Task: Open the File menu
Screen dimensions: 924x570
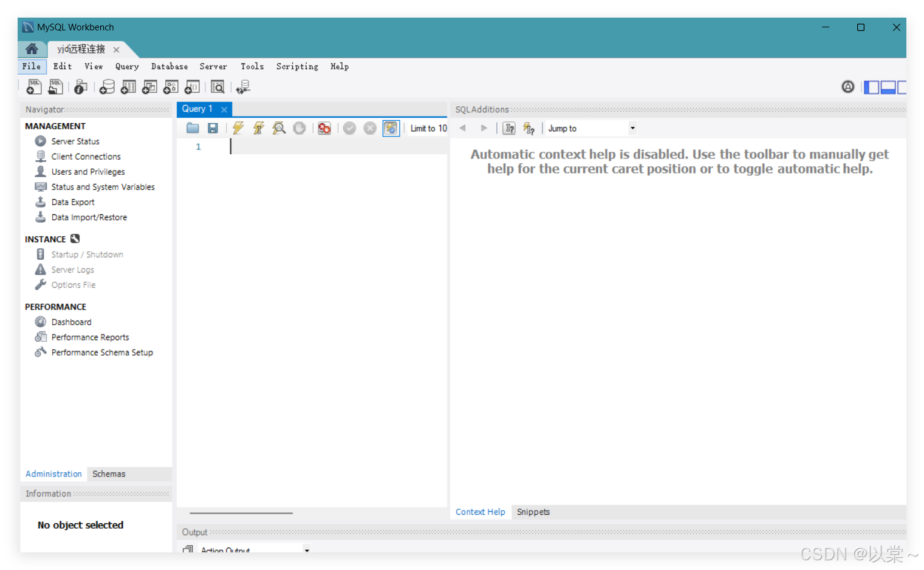Action: pyautogui.click(x=32, y=67)
